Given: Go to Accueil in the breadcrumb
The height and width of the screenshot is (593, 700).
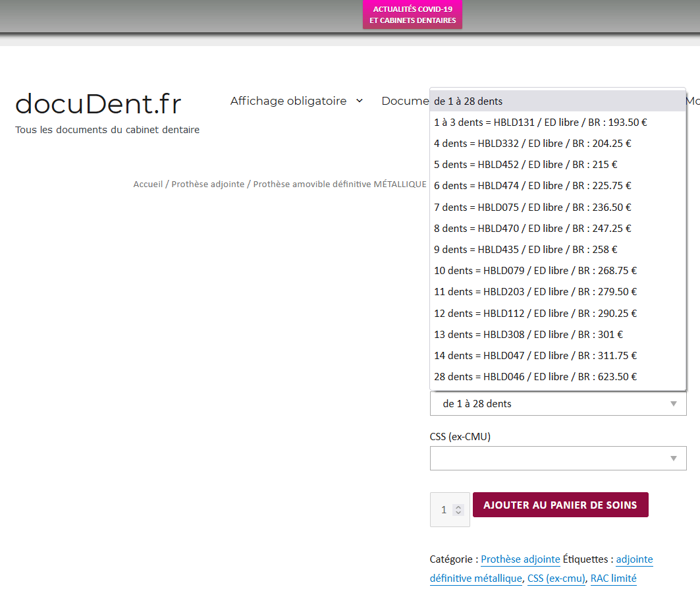Looking at the screenshot, I should 148,184.
